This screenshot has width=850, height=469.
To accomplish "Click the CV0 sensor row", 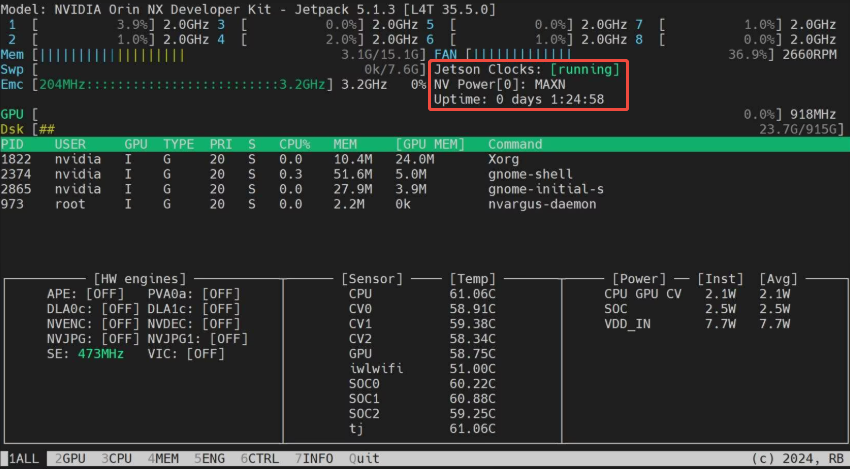I will pos(422,309).
